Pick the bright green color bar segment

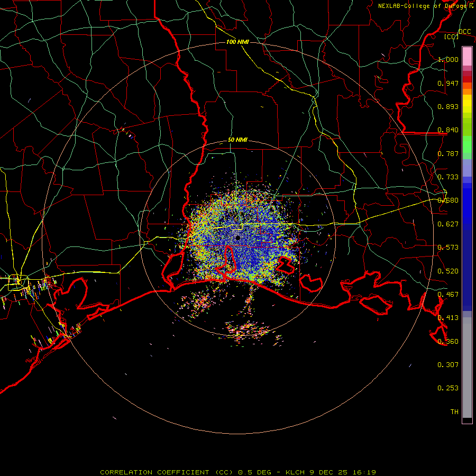(x=467, y=144)
